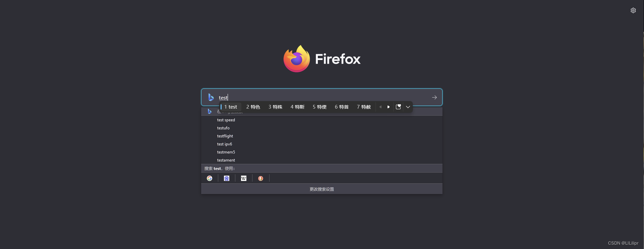Select IME candidate 7 特赦
The width and height of the screenshot is (644, 249).
tap(364, 107)
